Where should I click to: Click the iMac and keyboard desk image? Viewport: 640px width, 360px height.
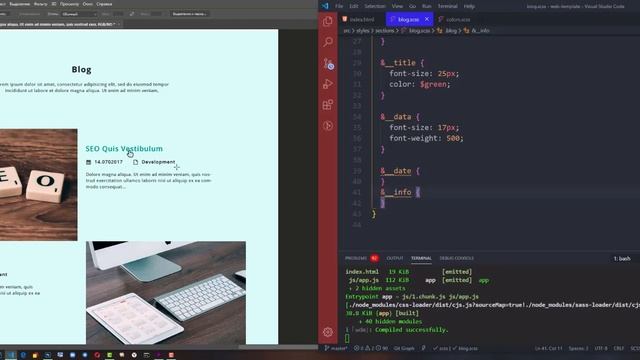pyautogui.click(x=166, y=292)
